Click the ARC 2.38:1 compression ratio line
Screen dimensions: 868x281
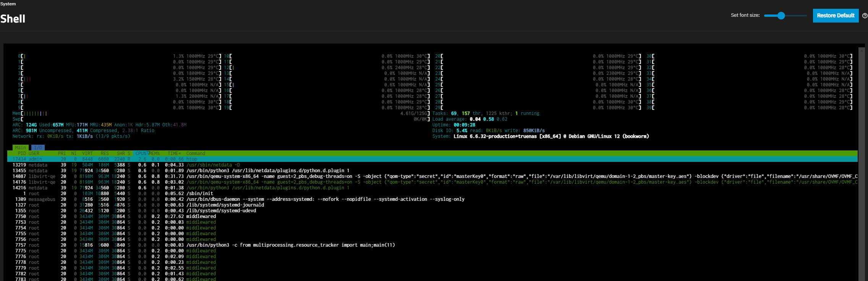(x=84, y=131)
